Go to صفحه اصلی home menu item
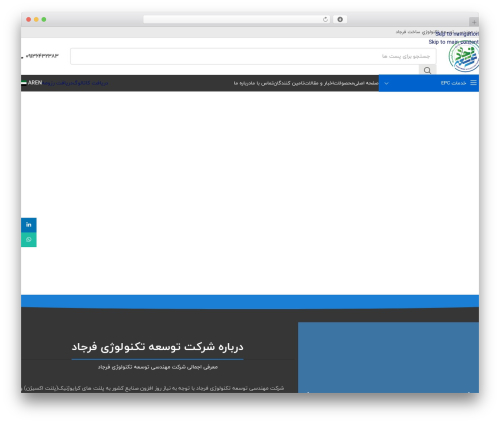 [367, 83]
